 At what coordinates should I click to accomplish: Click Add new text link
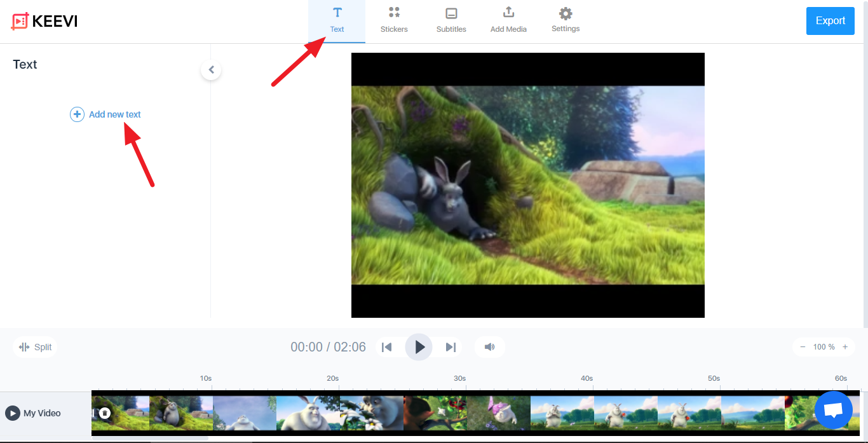[x=105, y=114]
